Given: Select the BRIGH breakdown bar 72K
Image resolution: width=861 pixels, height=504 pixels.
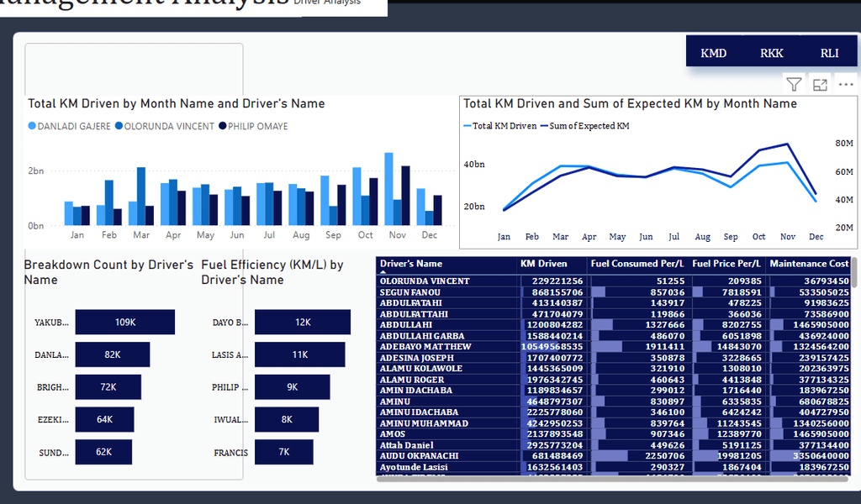Looking at the screenshot, I should pyautogui.click(x=108, y=386).
